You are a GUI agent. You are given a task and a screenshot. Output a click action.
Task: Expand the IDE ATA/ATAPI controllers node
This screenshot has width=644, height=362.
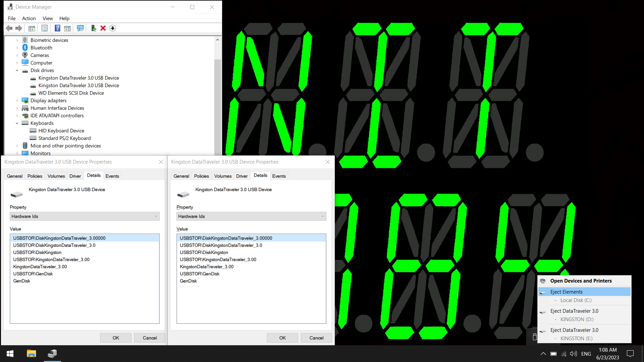[x=17, y=116]
